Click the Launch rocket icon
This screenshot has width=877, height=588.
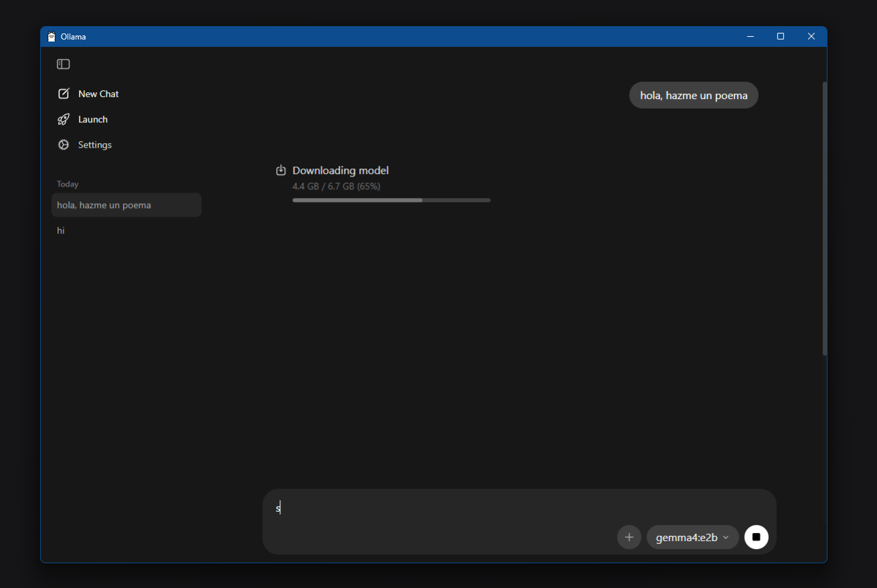(x=63, y=119)
